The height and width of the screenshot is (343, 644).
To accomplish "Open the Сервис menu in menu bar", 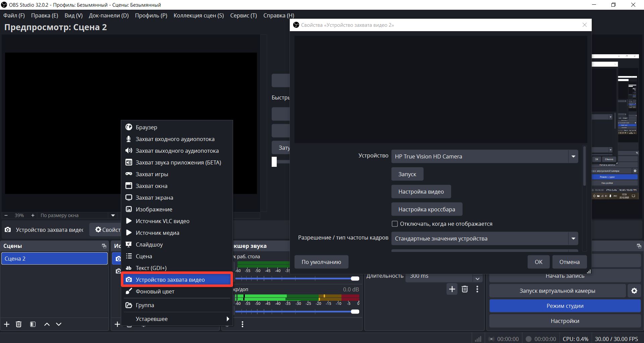I will tap(243, 15).
